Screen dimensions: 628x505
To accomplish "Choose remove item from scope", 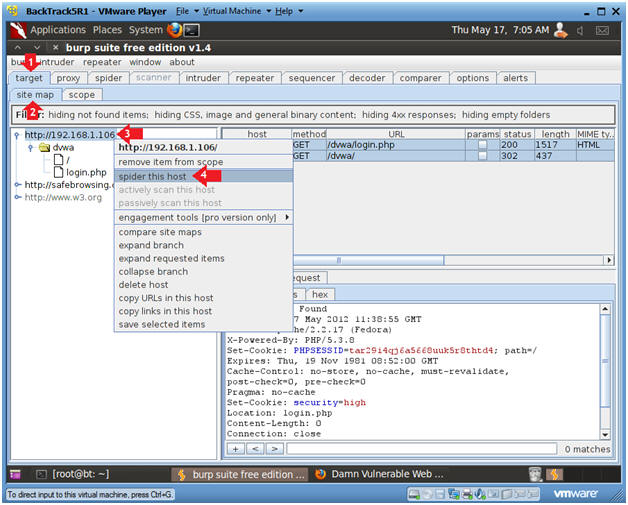I will (204, 162).
